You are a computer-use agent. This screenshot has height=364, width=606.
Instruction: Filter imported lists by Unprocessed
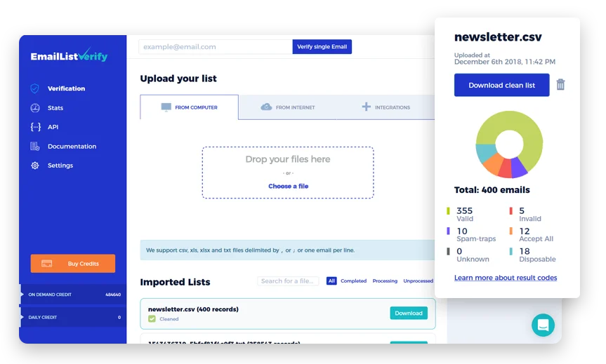[419, 281]
